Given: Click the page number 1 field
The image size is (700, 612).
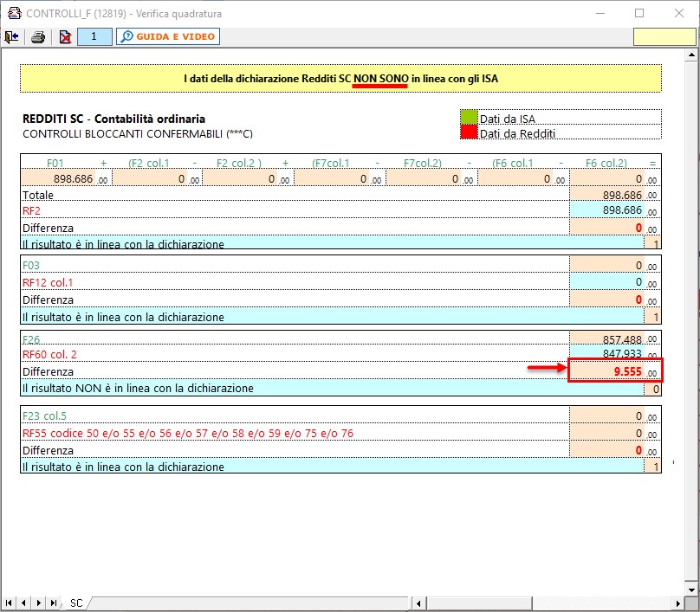Looking at the screenshot, I should pyautogui.click(x=94, y=36).
